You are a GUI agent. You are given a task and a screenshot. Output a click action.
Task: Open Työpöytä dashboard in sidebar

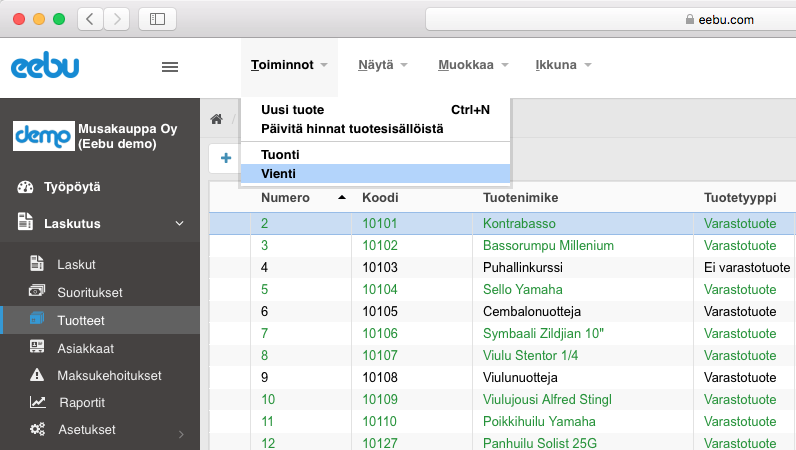click(x=72, y=187)
